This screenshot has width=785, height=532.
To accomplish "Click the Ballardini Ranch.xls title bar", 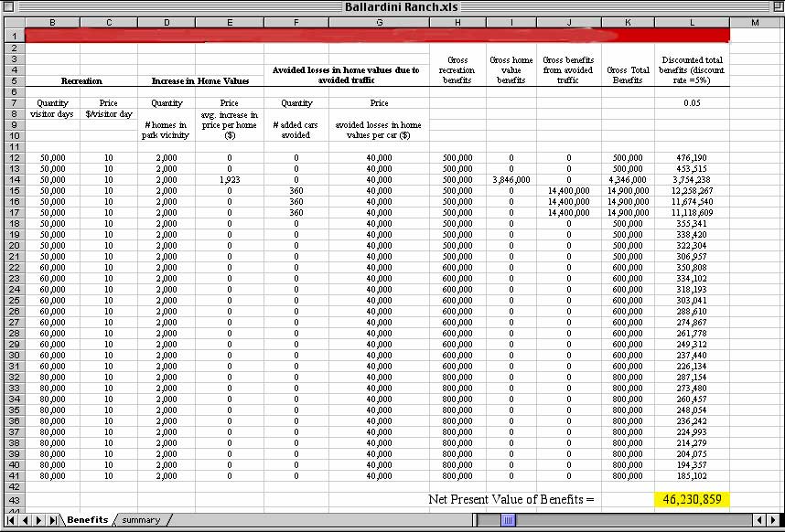I will [x=392, y=6].
